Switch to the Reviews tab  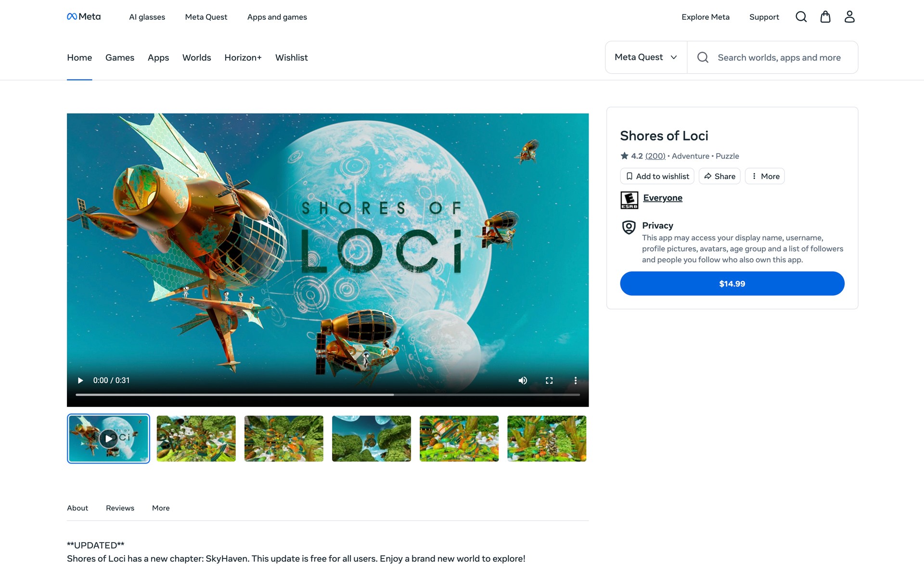click(120, 508)
